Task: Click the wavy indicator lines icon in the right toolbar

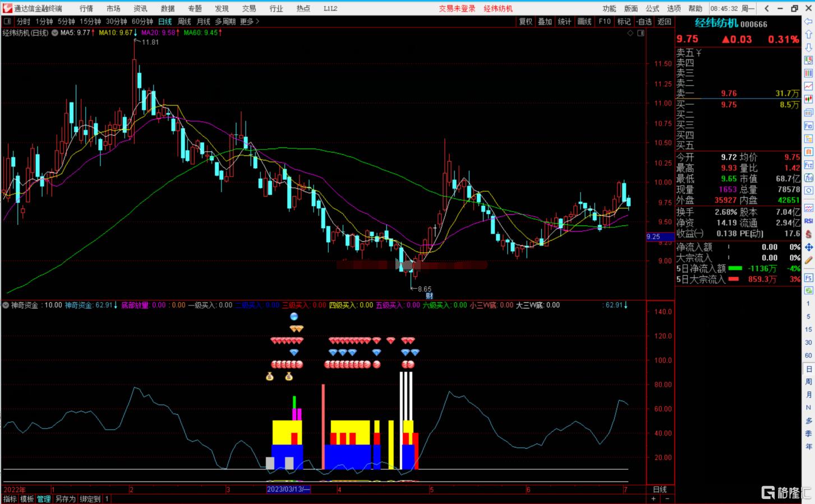Action: 808,208
